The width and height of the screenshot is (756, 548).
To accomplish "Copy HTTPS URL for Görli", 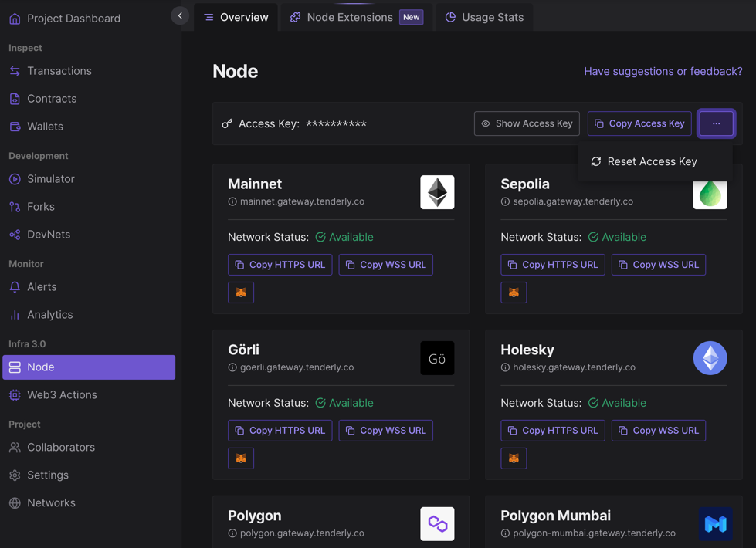I will coord(280,431).
